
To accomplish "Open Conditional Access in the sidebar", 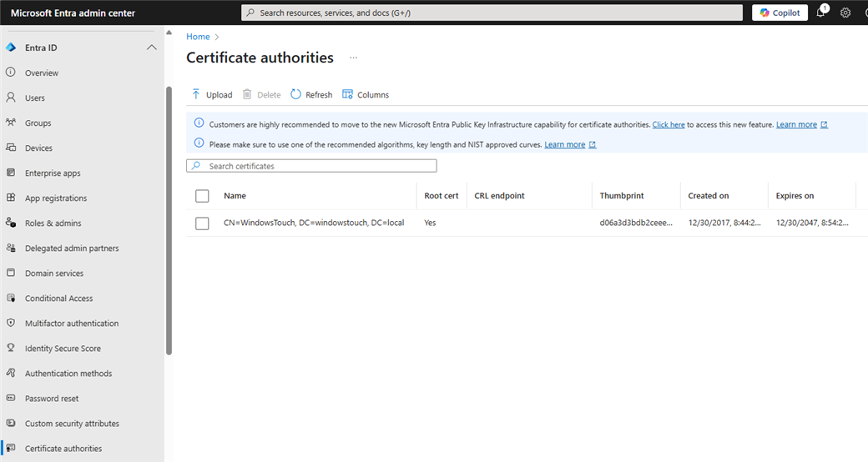I will [58, 299].
